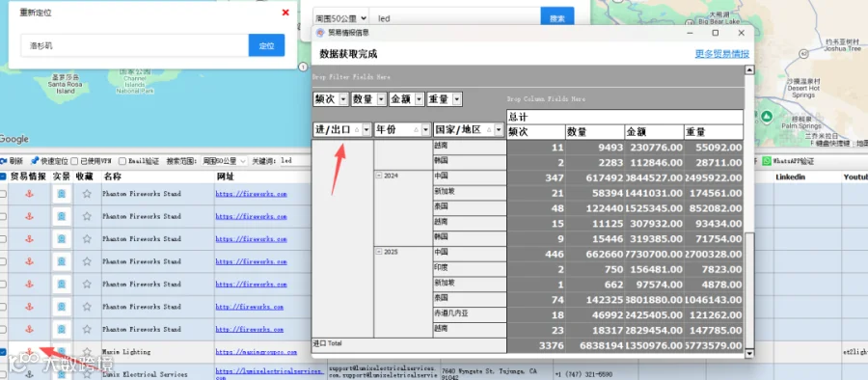This screenshot has width=868, height=380.
Task: Click the map search box containing led
Action: pyautogui.click(x=454, y=18)
